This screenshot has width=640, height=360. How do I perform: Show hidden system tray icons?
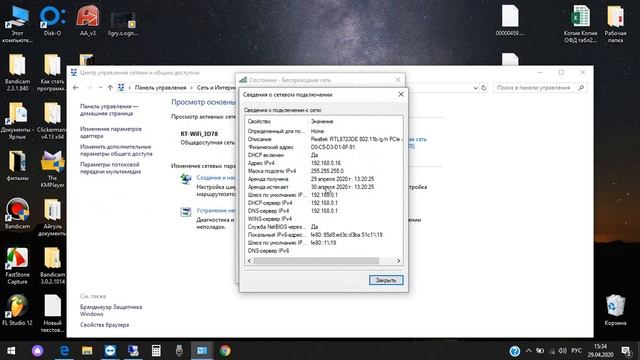coord(529,351)
